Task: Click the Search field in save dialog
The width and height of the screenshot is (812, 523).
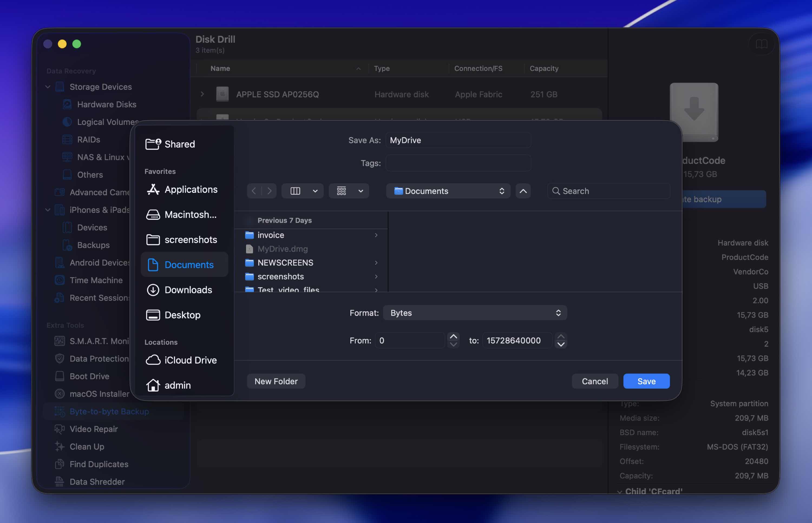Action: (x=608, y=191)
